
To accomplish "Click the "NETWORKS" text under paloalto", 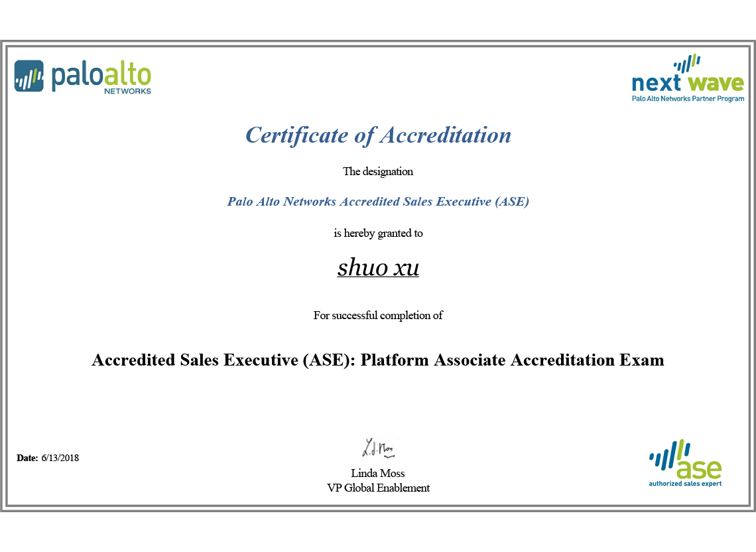I will [x=127, y=91].
